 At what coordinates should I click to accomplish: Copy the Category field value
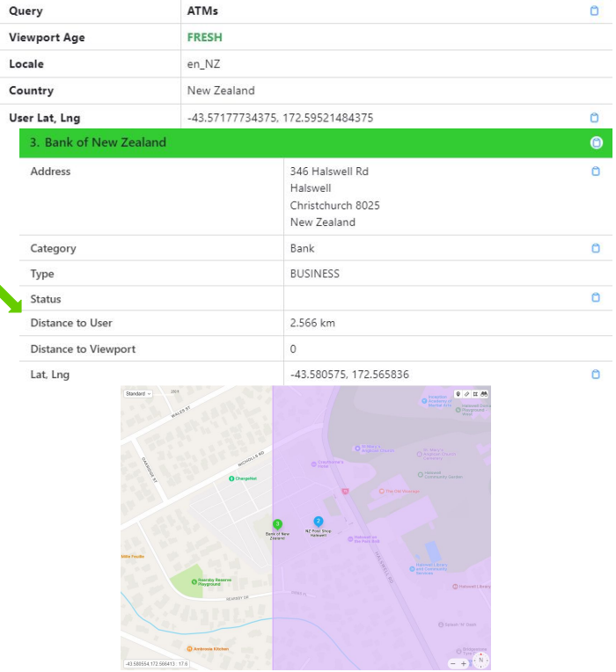(x=596, y=248)
